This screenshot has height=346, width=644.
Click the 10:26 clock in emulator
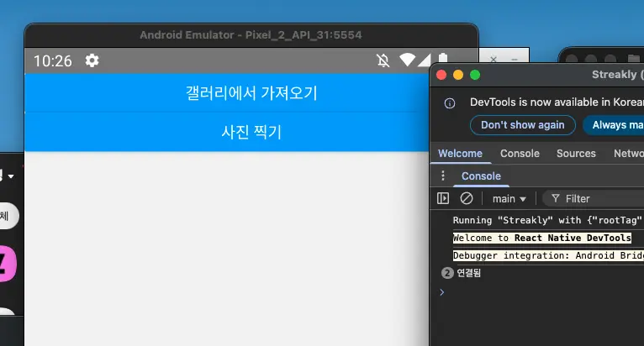coord(53,61)
